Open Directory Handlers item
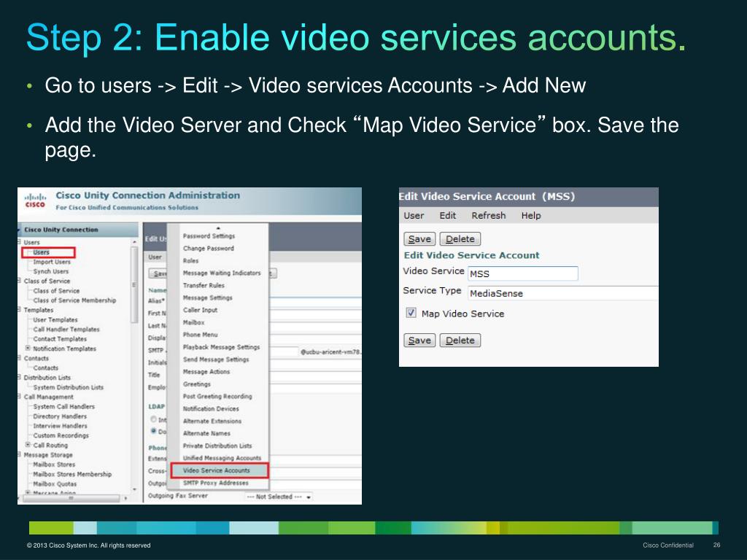 (x=60, y=416)
